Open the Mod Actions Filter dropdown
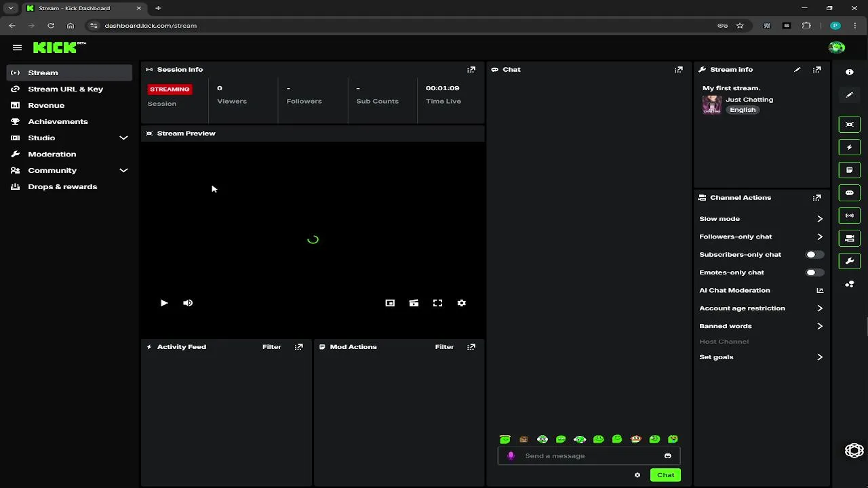 [445, 346]
